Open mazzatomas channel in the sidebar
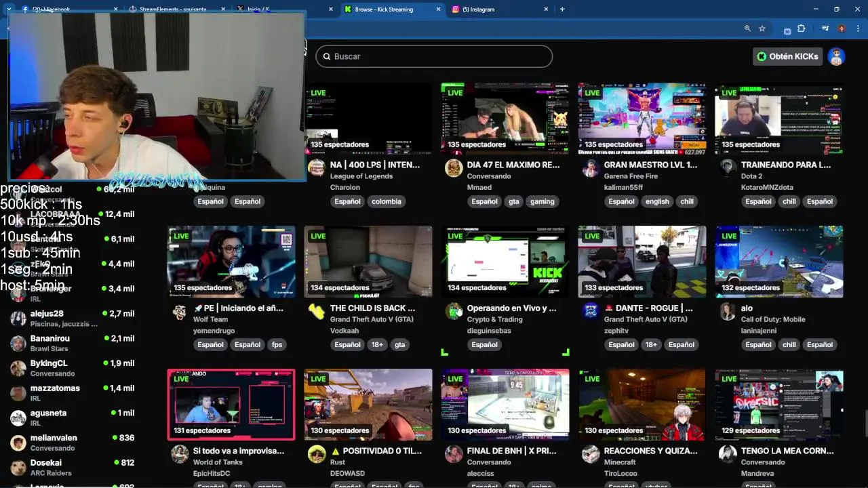The height and width of the screenshot is (488, 868). [73, 392]
